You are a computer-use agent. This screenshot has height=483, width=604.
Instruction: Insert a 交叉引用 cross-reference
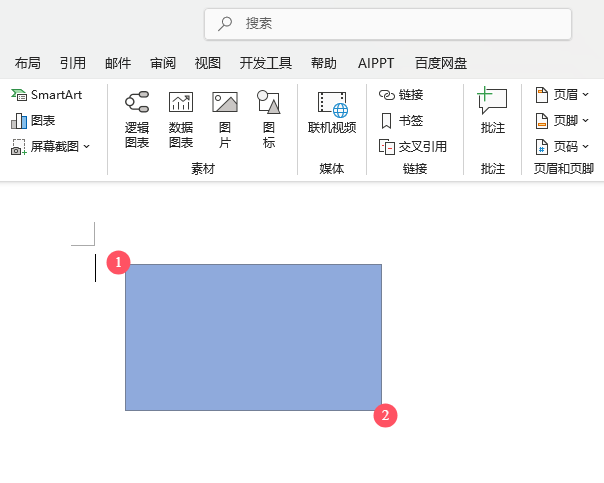(413, 146)
